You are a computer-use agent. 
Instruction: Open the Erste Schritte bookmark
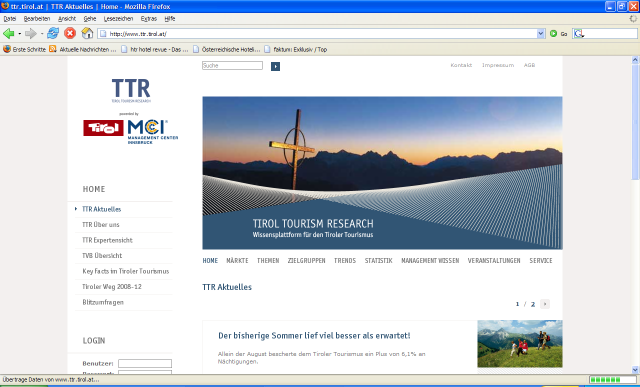tap(24, 49)
